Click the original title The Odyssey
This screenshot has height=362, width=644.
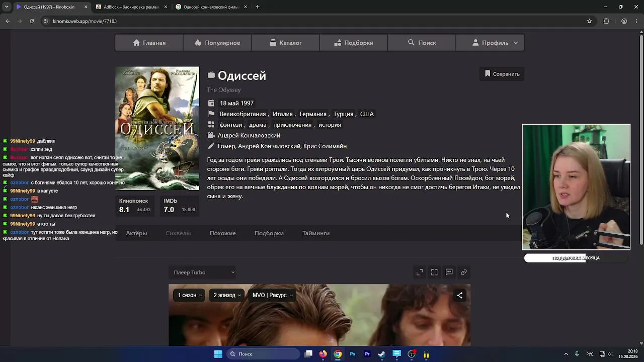pyautogui.click(x=224, y=90)
